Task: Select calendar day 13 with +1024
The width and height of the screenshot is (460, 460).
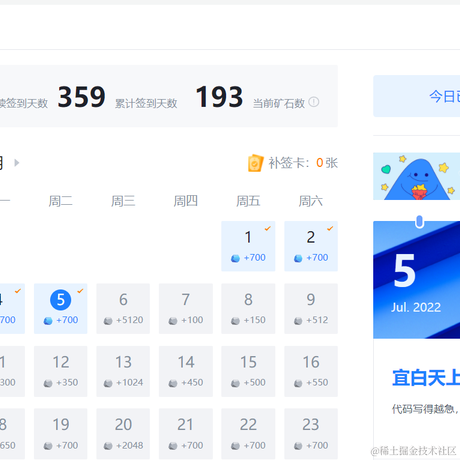Action: coord(123,371)
